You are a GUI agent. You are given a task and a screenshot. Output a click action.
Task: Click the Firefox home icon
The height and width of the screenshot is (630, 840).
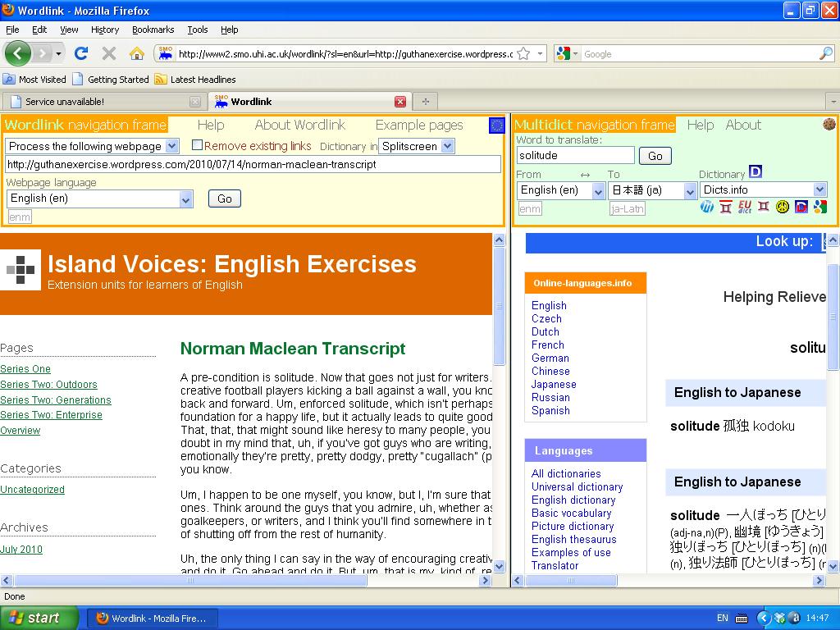[x=137, y=54]
